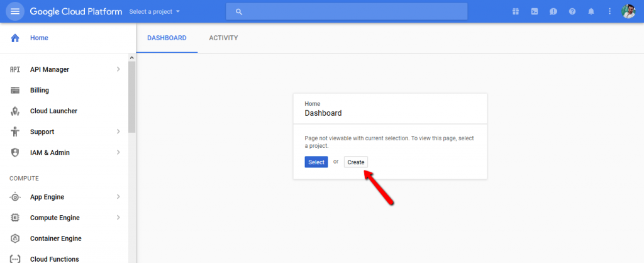Click the Compute Engine chip icon
The image size is (644, 263).
tap(15, 218)
